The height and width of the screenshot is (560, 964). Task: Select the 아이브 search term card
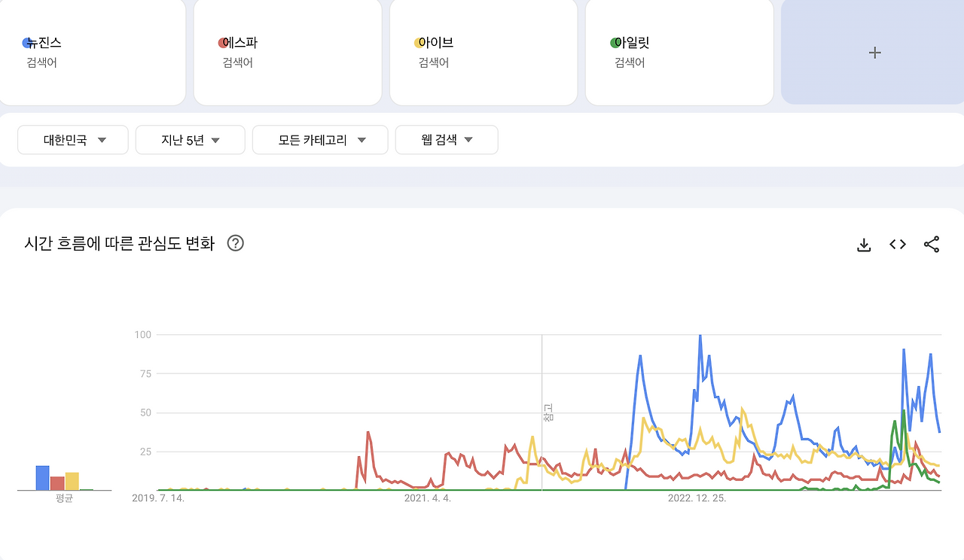(x=482, y=52)
